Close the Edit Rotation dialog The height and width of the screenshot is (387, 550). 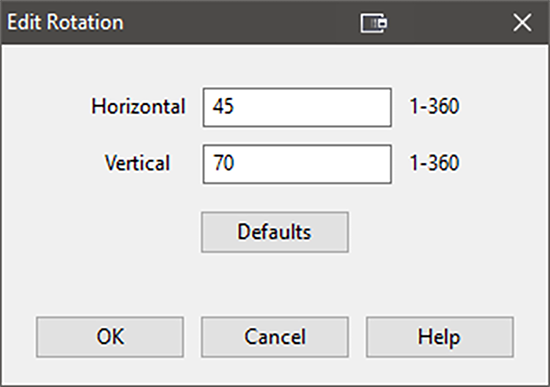(522, 23)
